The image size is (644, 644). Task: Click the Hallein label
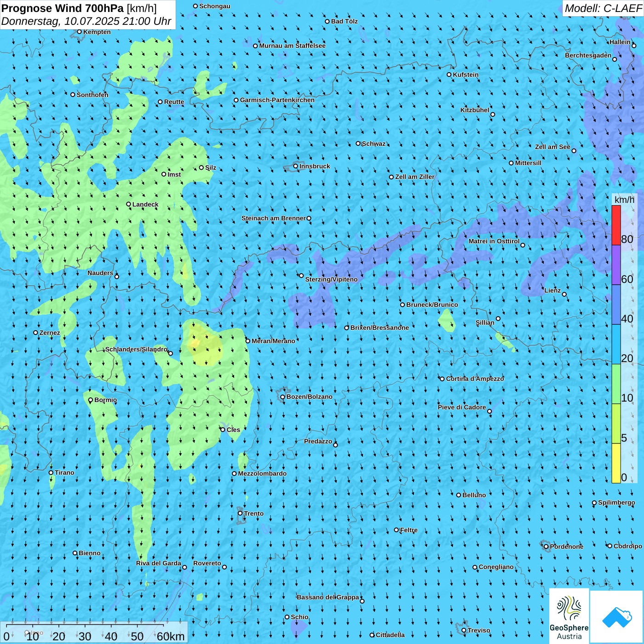point(620,42)
